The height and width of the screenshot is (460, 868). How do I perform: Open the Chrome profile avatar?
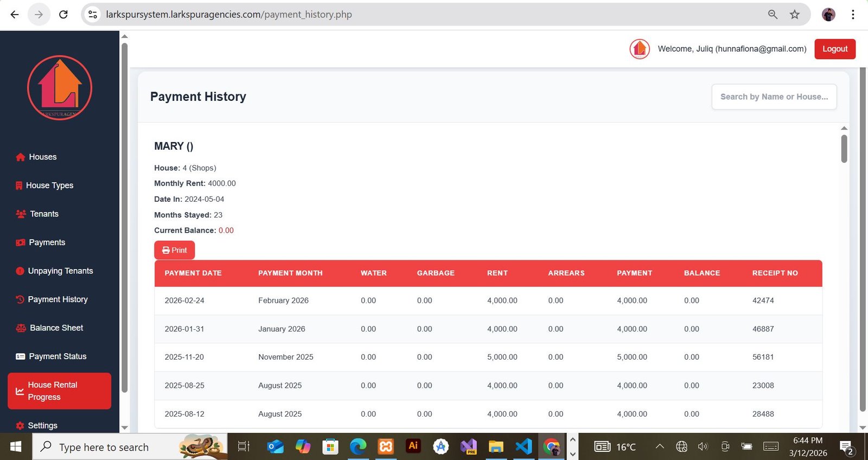click(x=828, y=15)
